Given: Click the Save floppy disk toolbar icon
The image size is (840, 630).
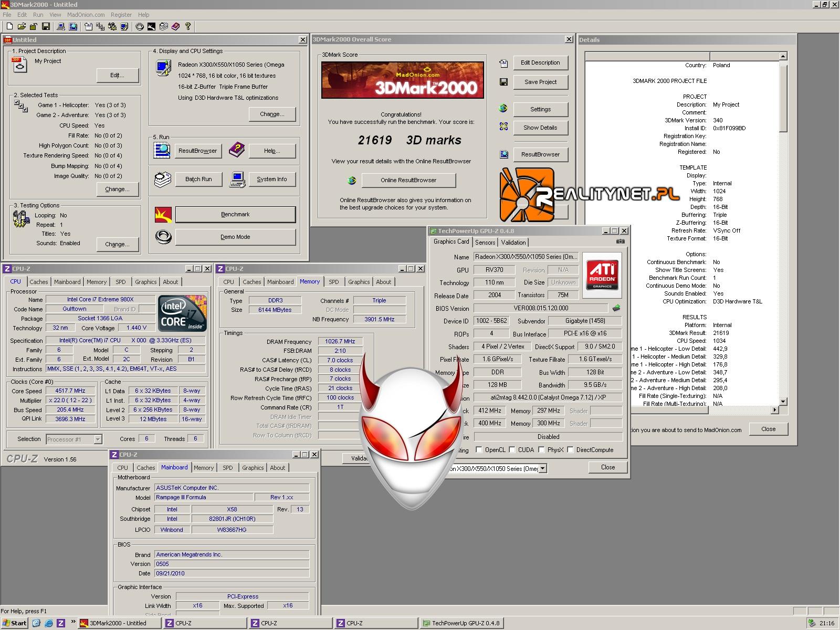Looking at the screenshot, I should click(46, 26).
